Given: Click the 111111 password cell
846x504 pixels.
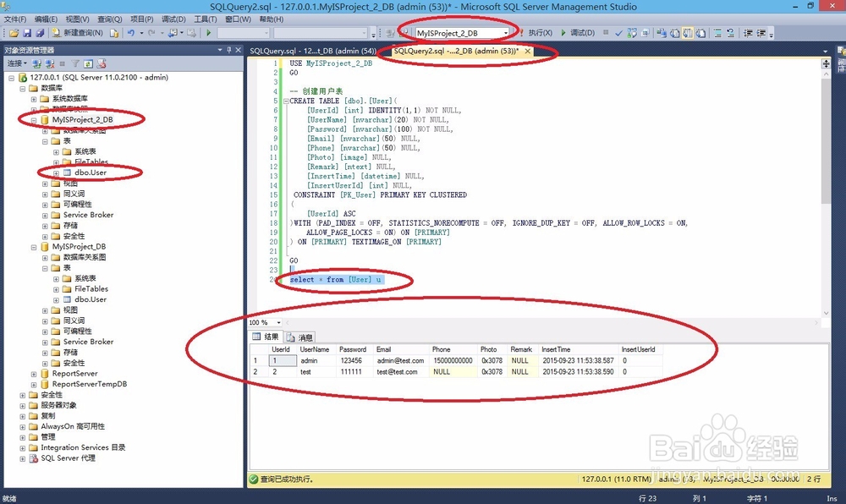Looking at the screenshot, I should tap(354, 372).
